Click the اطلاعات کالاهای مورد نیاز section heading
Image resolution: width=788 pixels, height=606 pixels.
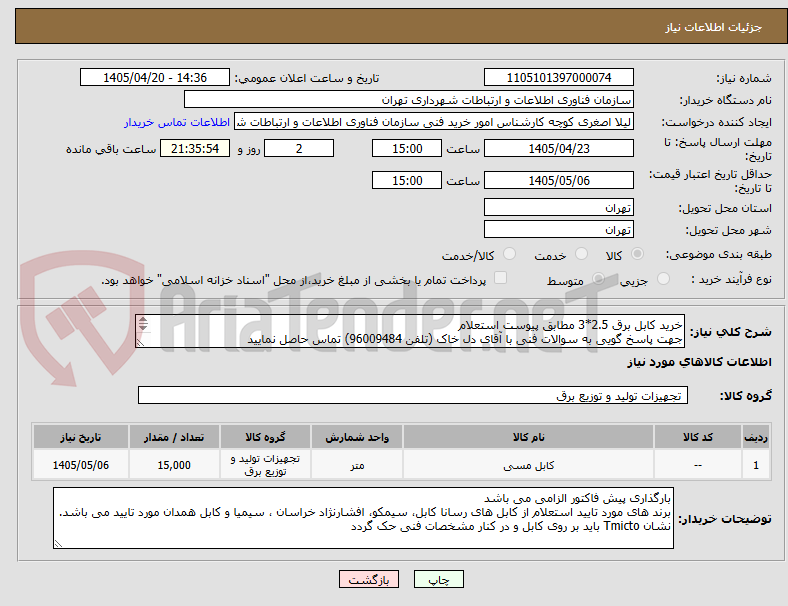[x=699, y=362]
